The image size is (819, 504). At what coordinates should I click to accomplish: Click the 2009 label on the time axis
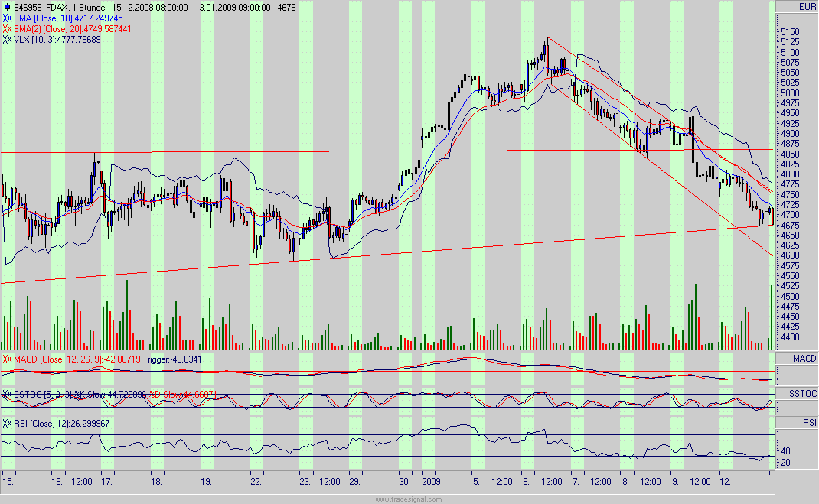coord(433,483)
